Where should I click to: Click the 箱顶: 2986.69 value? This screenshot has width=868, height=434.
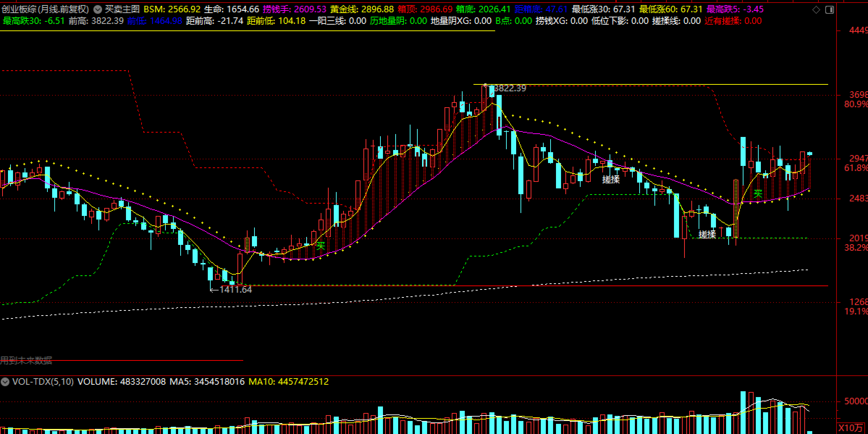point(425,9)
